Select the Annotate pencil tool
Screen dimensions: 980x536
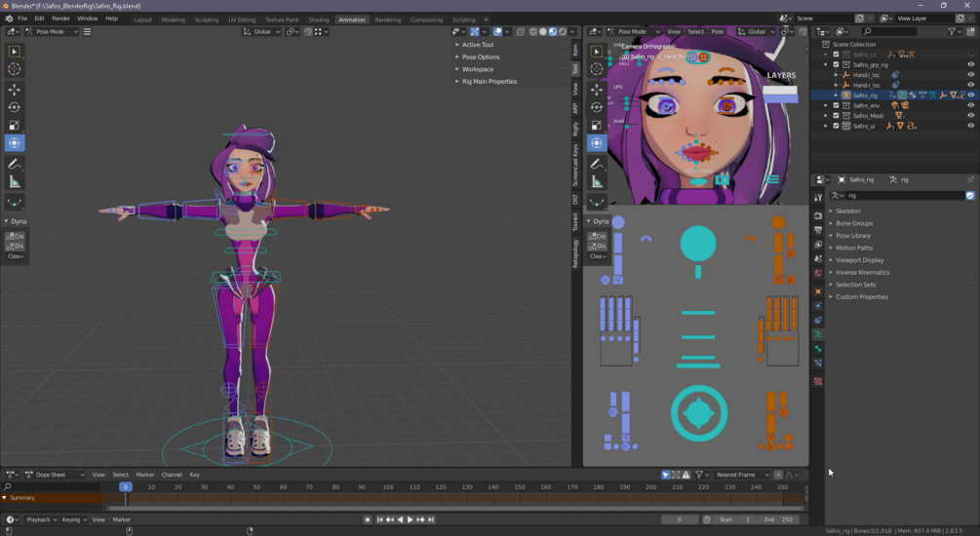coord(14,165)
